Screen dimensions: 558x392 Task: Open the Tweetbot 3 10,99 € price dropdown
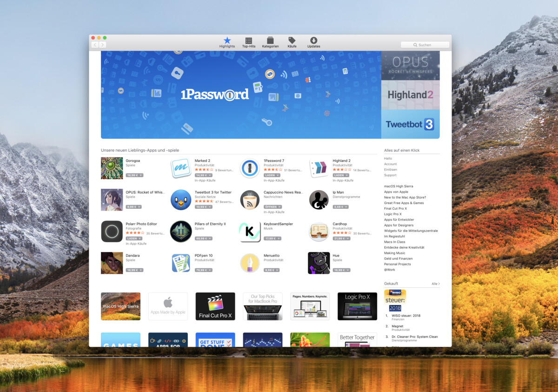point(204,207)
